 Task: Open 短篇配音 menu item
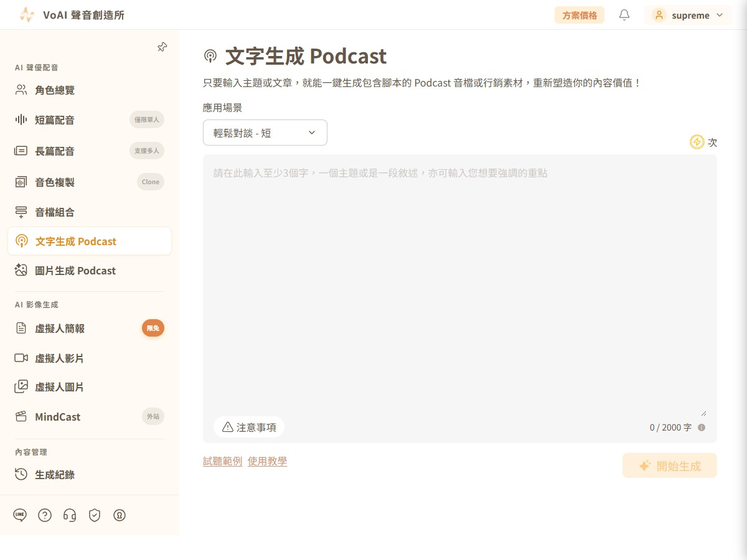pos(90,120)
